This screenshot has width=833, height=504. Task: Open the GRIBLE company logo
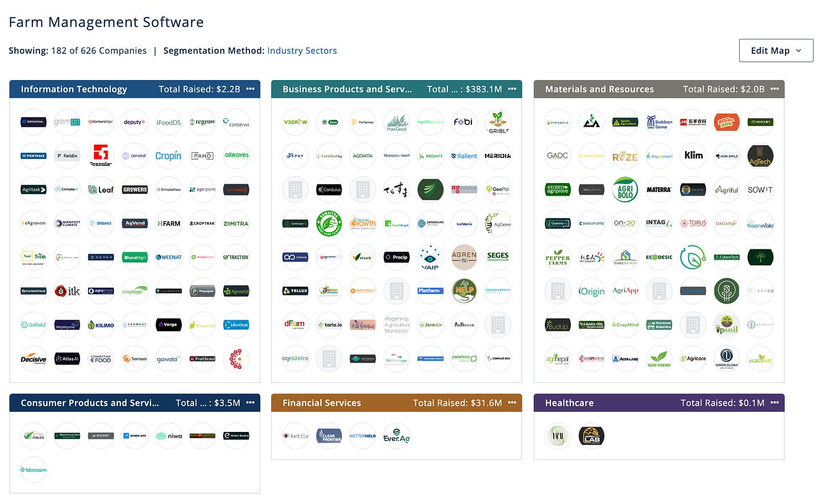pyautogui.click(x=498, y=122)
